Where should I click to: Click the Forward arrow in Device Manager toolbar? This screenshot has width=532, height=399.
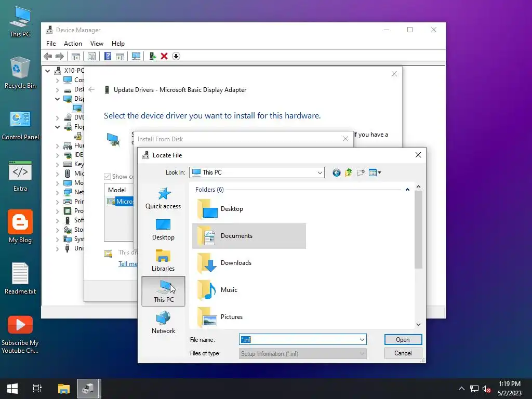(60, 56)
